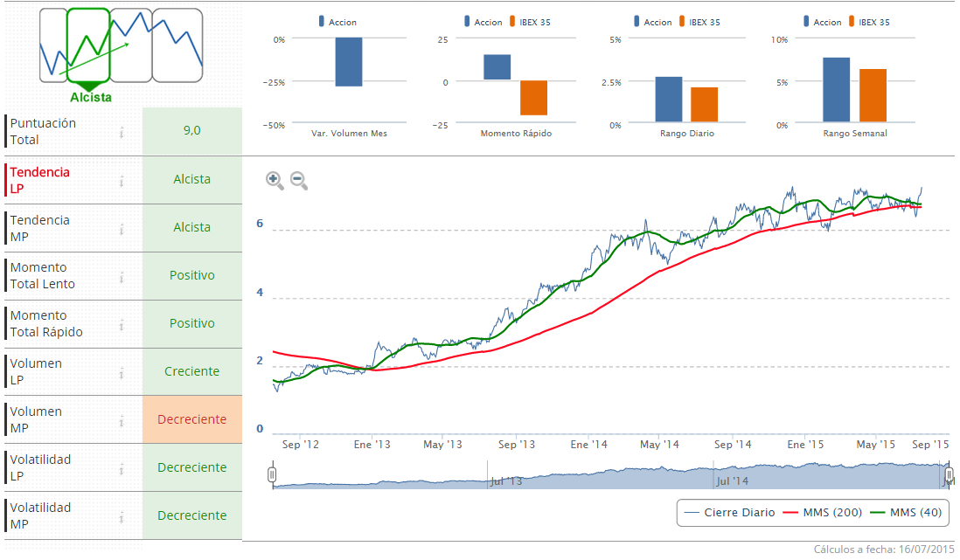Screen dimensions: 960x560
Task: Click left handle of the range navigator
Action: pyautogui.click(x=272, y=474)
